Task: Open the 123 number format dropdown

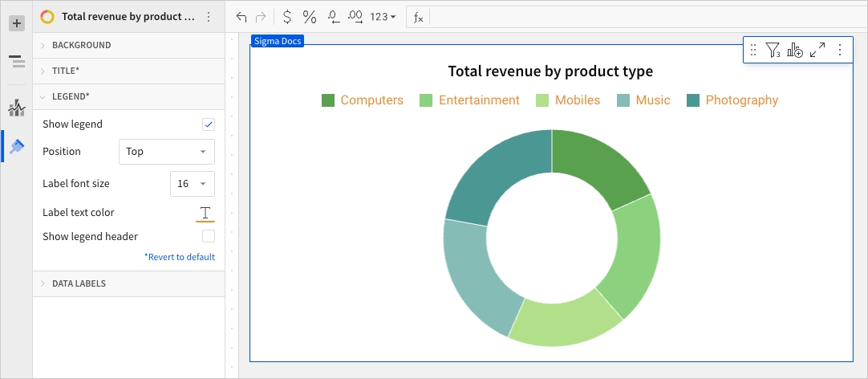Action: [x=383, y=16]
